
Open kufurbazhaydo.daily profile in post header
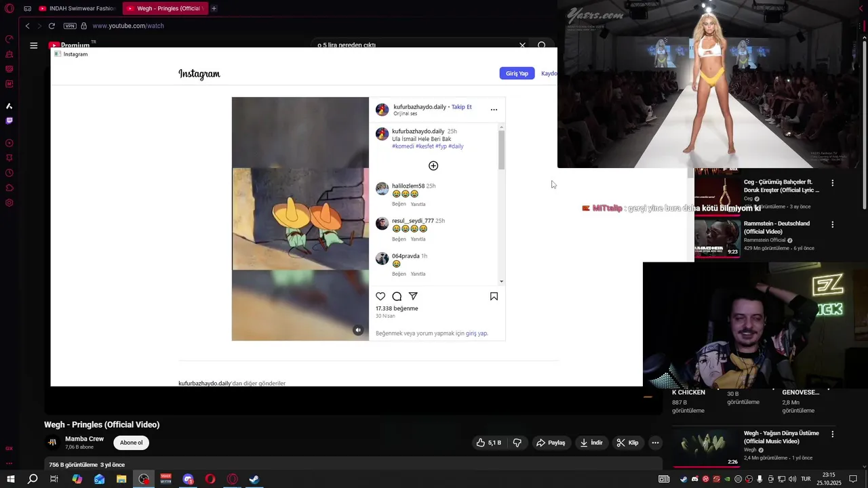420,107
